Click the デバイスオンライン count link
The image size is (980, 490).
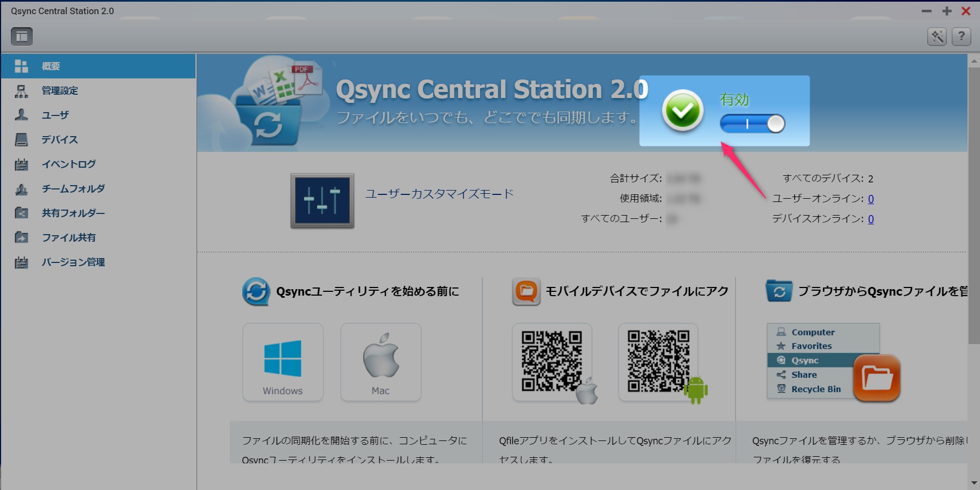(871, 219)
